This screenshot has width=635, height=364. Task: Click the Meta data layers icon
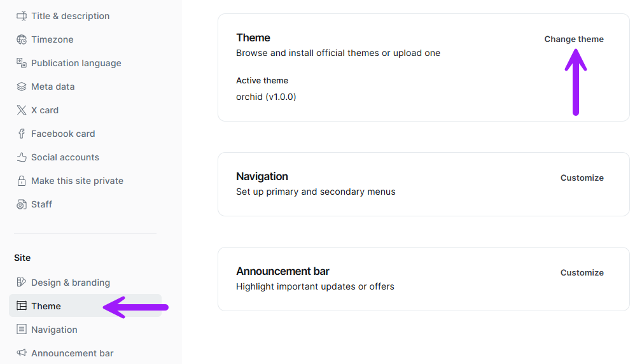22,87
